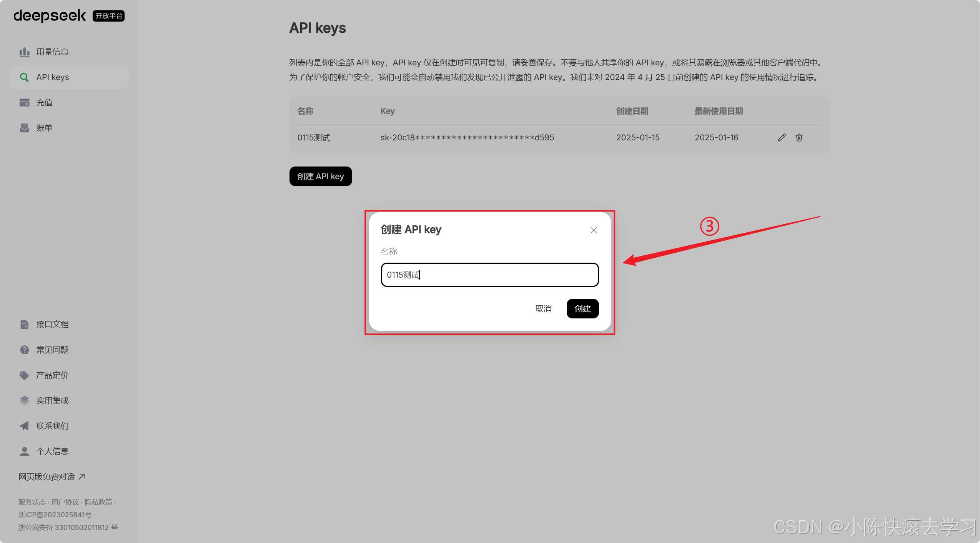Click the 名称 input field in dialog
980x543 pixels.
click(489, 275)
